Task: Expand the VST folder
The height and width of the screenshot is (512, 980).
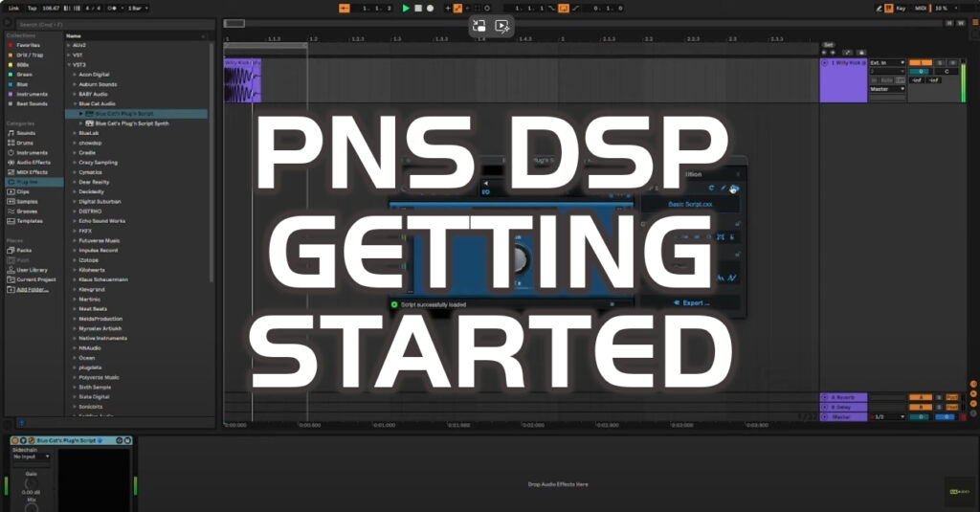Action: (69, 55)
